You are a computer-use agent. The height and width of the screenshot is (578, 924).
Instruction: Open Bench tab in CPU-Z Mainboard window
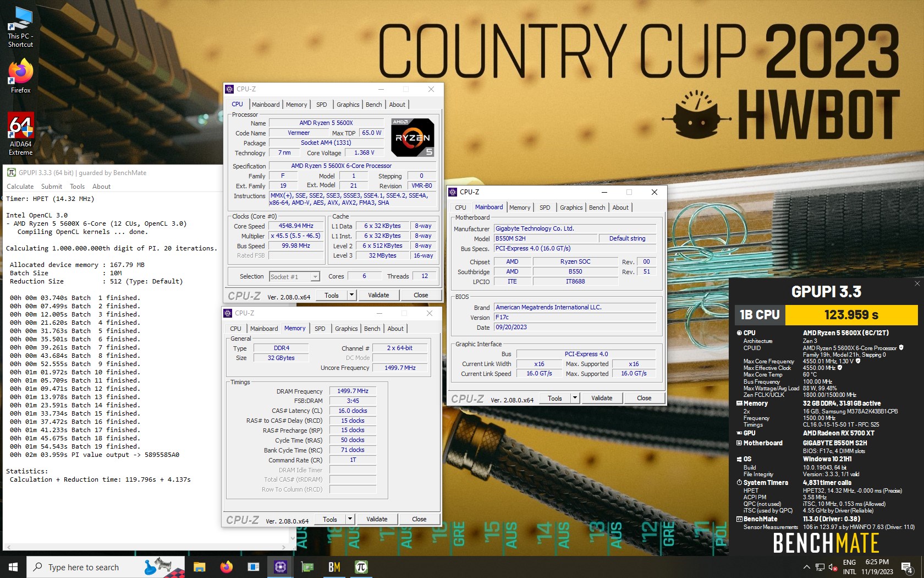[597, 208]
